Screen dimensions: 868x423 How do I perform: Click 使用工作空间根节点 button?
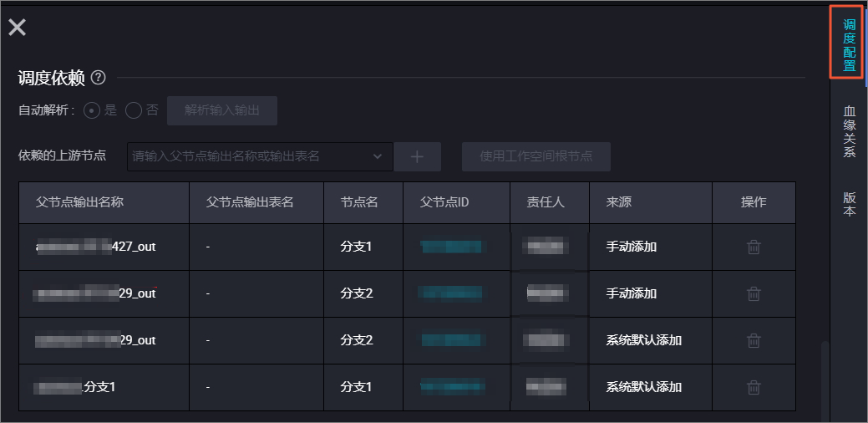[536, 156]
